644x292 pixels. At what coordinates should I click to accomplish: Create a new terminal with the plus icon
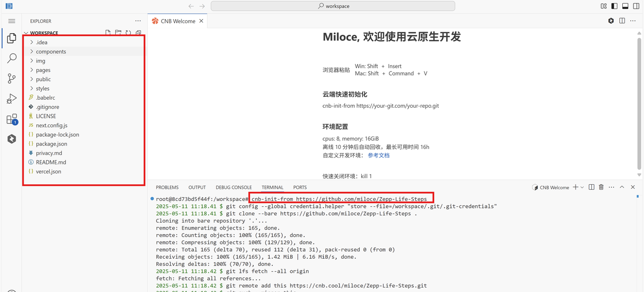[576, 187]
